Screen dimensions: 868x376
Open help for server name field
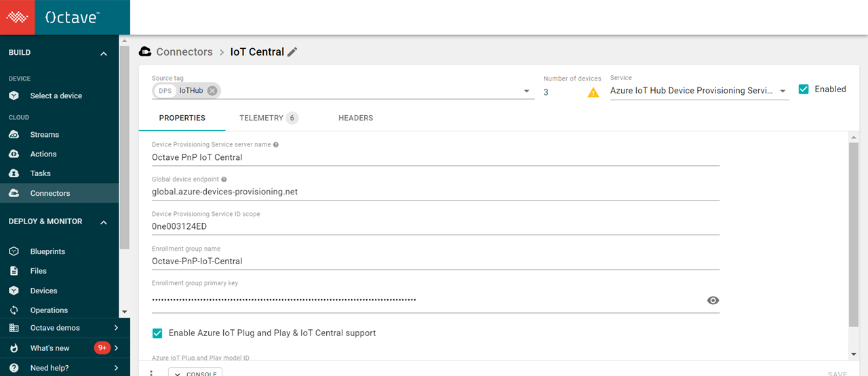coord(276,144)
